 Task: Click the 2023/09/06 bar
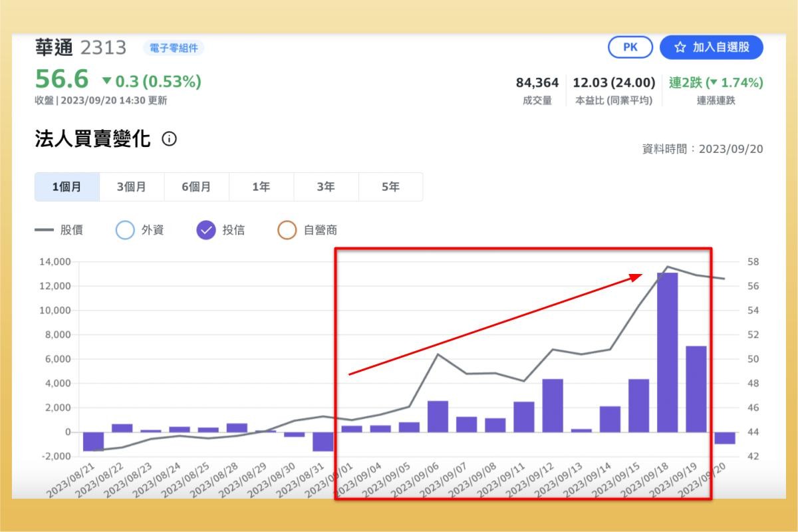click(x=438, y=416)
